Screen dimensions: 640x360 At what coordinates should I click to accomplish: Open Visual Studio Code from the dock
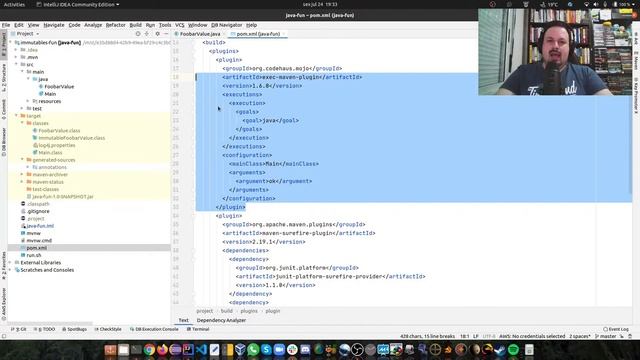click(x=201, y=350)
